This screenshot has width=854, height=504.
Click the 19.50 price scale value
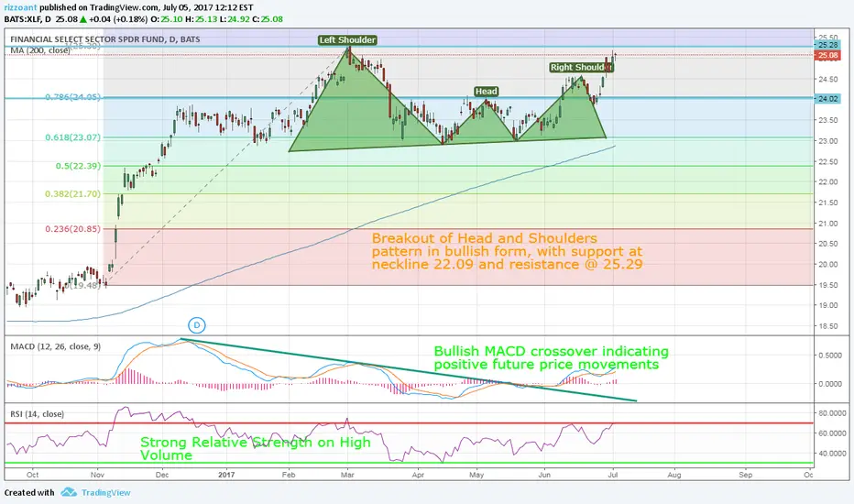click(827, 285)
